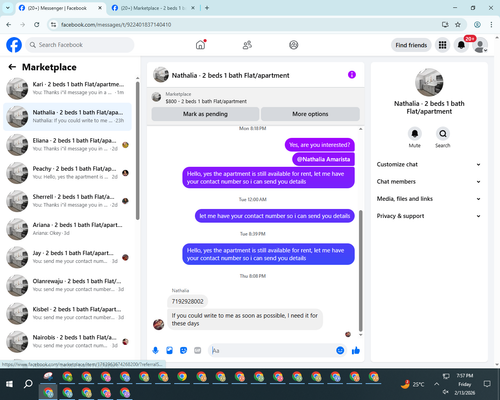Viewport: 500px width, 400px height.
Task: Open the Sherrell conversation
Action: click(x=68, y=201)
